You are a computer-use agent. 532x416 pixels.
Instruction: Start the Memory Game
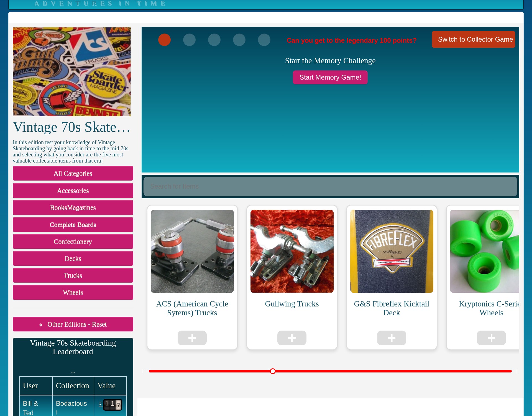click(330, 77)
